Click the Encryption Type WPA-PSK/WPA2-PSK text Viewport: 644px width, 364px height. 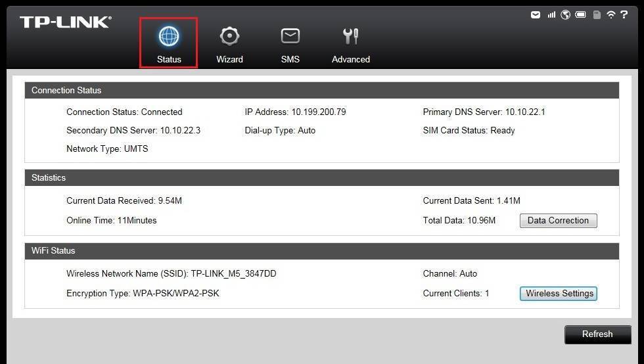pyautogui.click(x=143, y=294)
